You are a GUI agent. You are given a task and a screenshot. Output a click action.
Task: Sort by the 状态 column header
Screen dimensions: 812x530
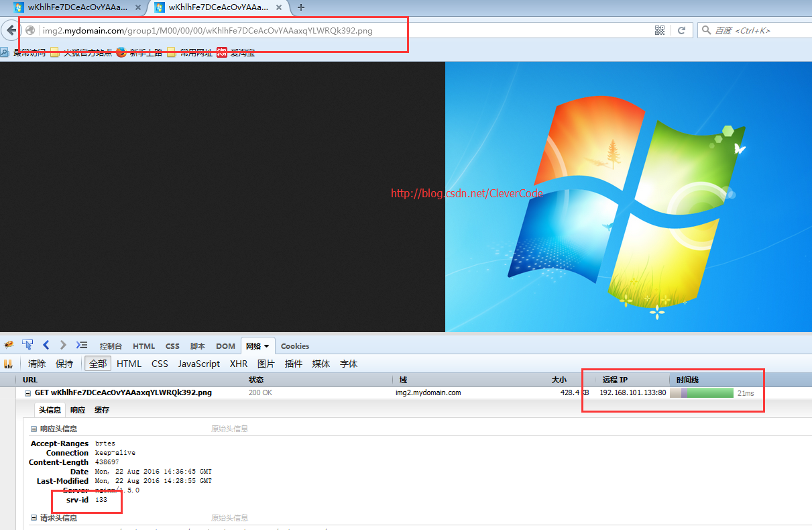coord(320,380)
